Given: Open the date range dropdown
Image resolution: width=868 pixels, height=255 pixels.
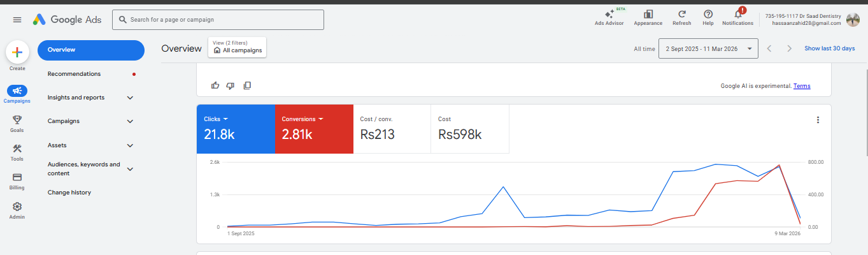Looking at the screenshot, I should [708, 48].
